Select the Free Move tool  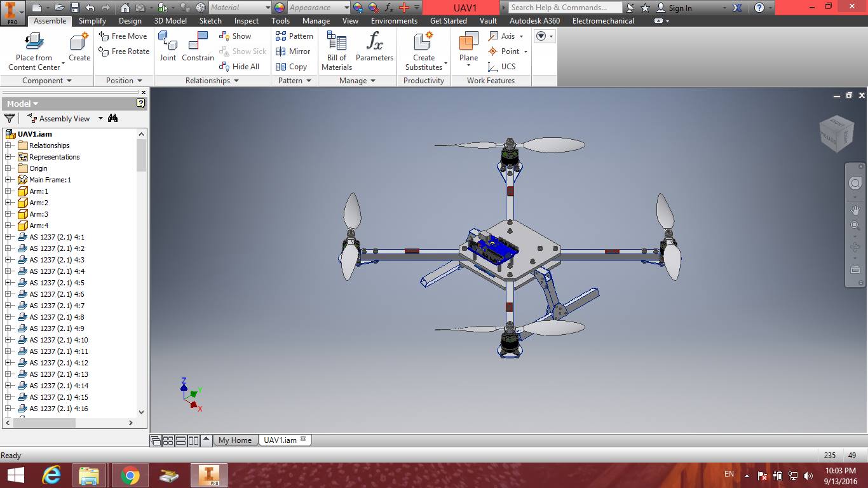[x=123, y=36]
